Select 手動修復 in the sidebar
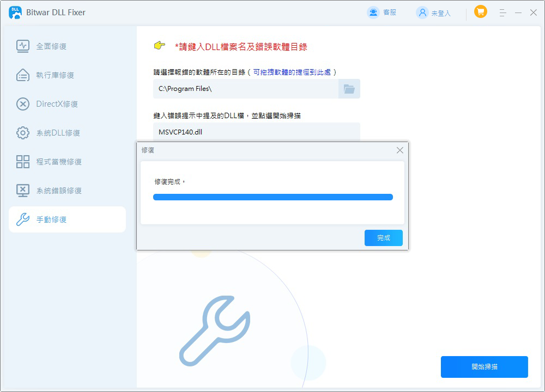545x392 pixels. point(67,219)
